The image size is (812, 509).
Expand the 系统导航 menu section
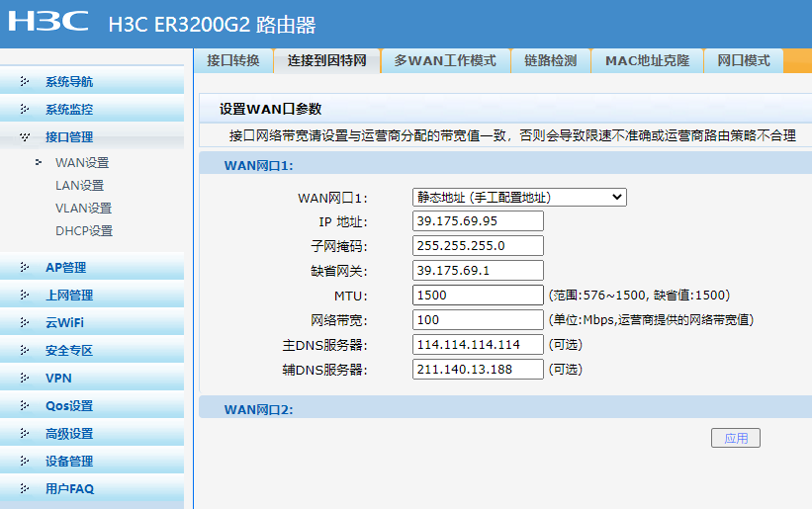[x=92, y=81]
